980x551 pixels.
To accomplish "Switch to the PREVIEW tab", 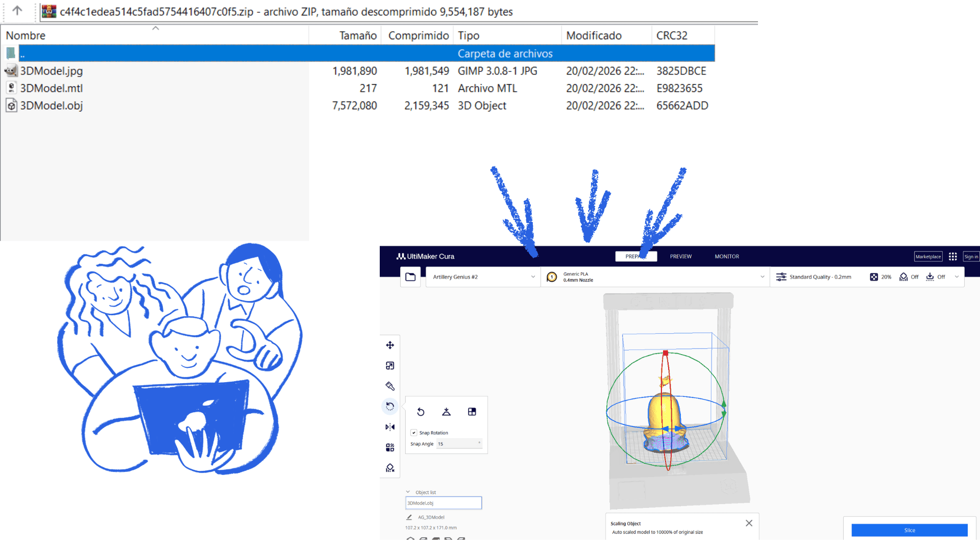I will coord(680,257).
